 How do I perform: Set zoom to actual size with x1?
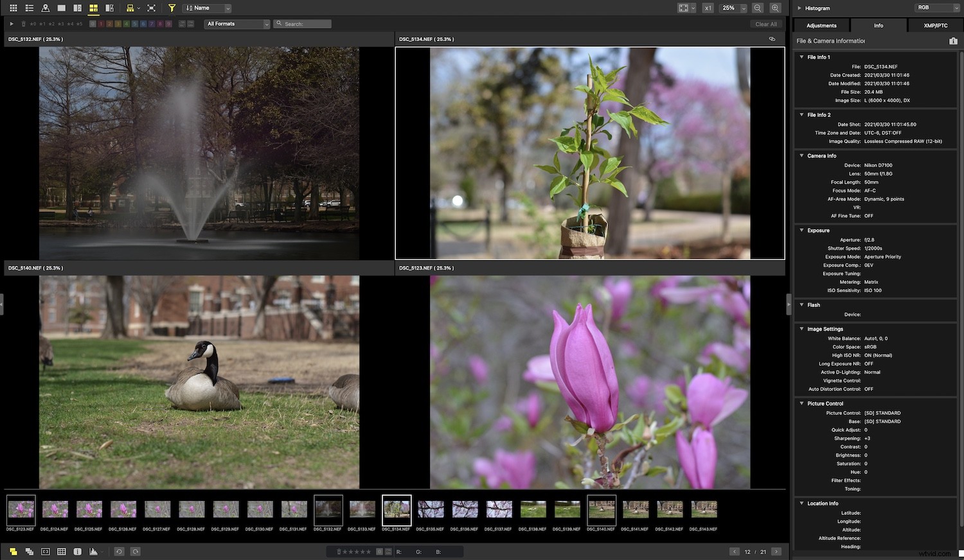click(x=708, y=8)
